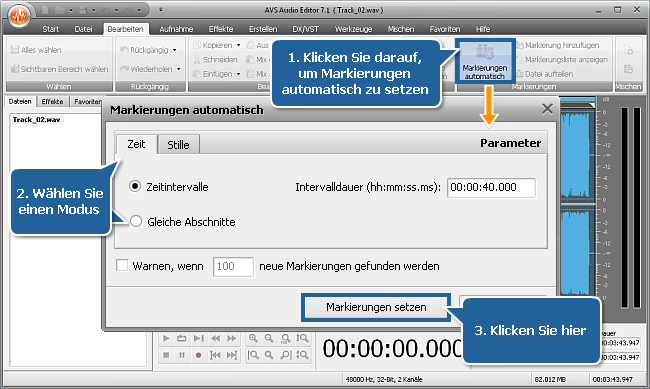Fast forward using the double right arrows button
The image size is (650, 389).
pyautogui.click(x=231, y=338)
